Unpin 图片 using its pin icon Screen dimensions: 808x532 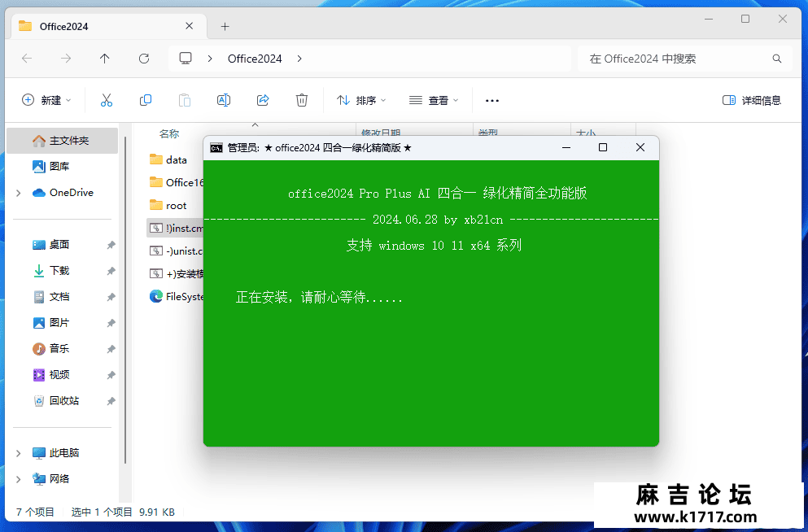[x=111, y=323]
